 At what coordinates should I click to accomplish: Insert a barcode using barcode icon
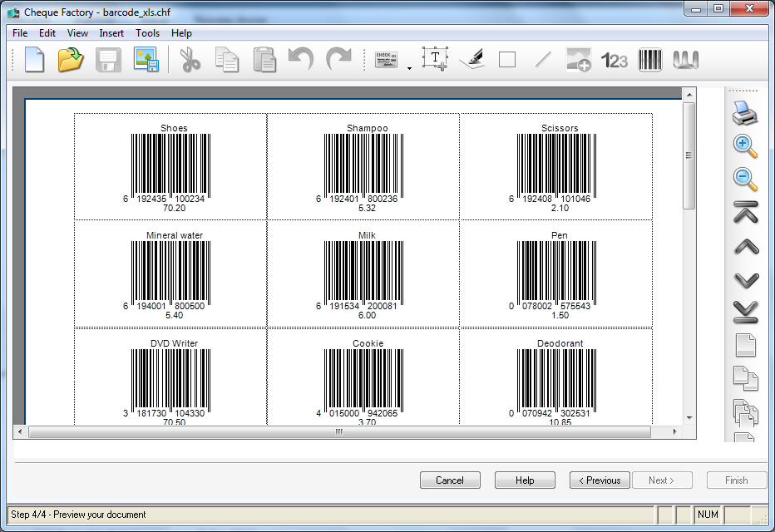(x=650, y=60)
